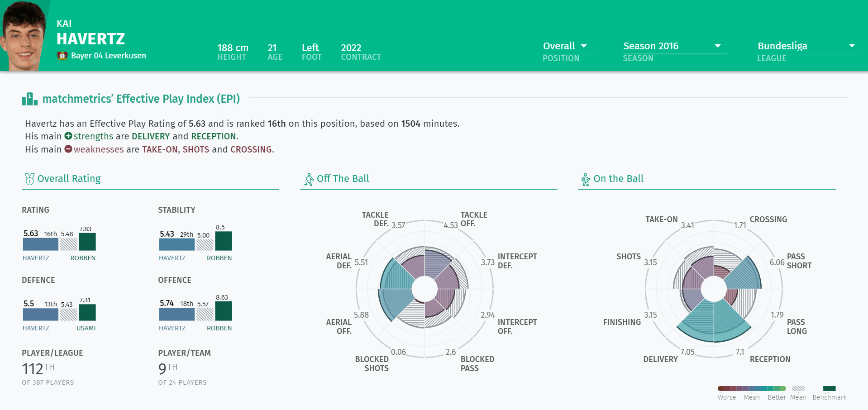Click the RECEPTION strength keyword in summary
Screen dimensions: 868x410
(214, 136)
